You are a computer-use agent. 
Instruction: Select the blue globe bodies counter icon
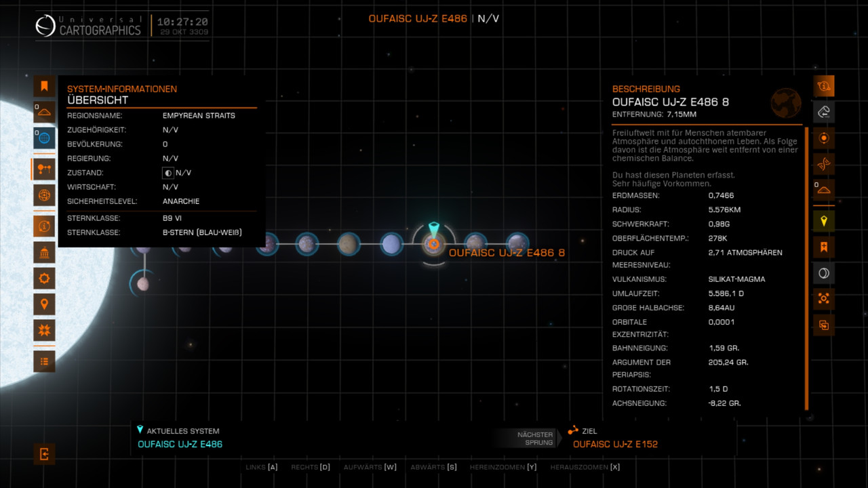click(44, 138)
